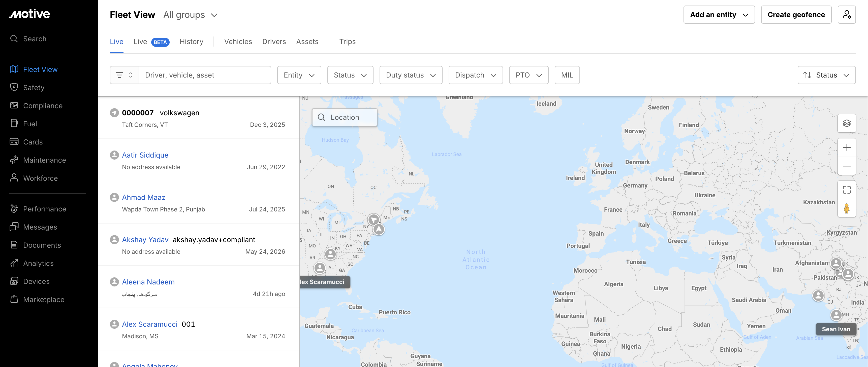Select Street View pegman icon
The width and height of the screenshot is (868, 367).
tap(846, 208)
